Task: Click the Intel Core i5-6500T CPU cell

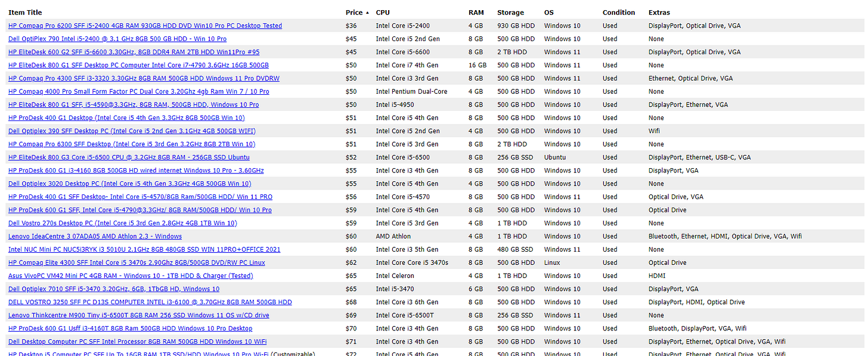Action: tap(404, 315)
